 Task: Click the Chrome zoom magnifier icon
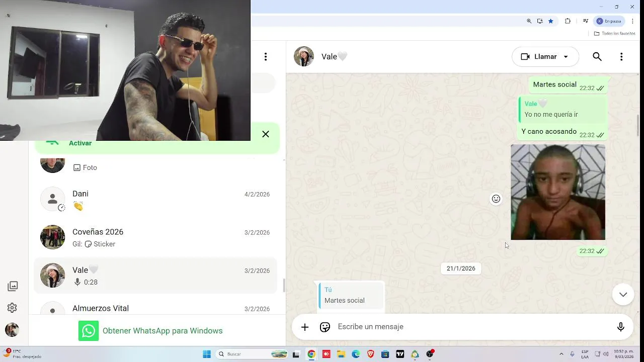(x=529, y=21)
